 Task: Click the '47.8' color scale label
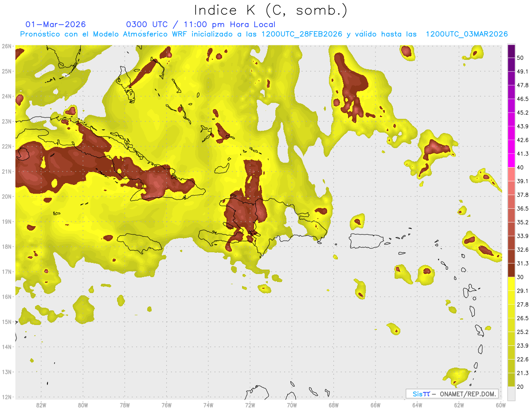[x=523, y=85]
